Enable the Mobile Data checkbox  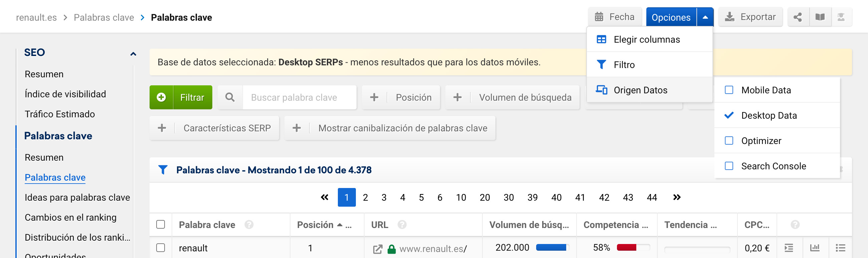pyautogui.click(x=729, y=90)
